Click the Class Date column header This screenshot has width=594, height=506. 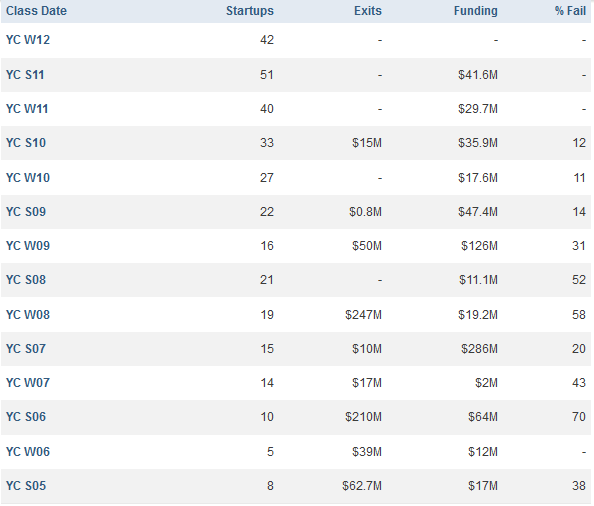[36, 11]
